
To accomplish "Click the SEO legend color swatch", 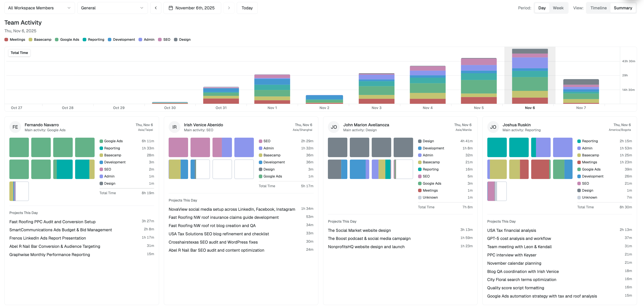I will pos(160,39).
